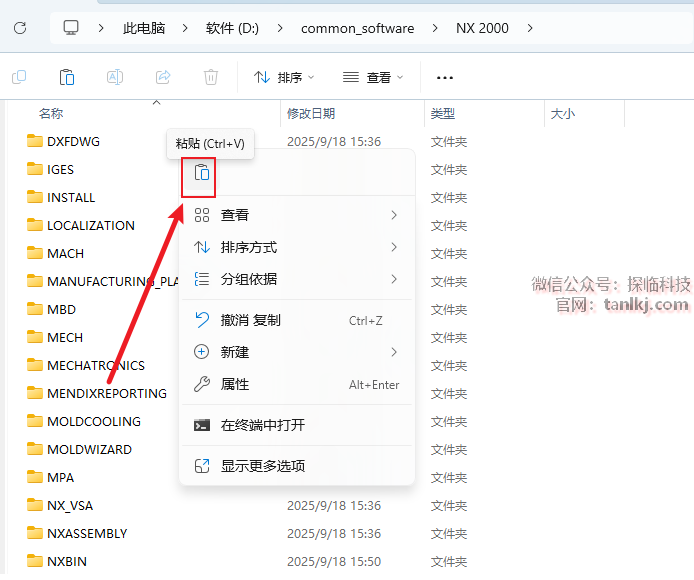The height and width of the screenshot is (580, 694).
Task: Choose 显示更多选项 in context menu
Action: point(297,466)
